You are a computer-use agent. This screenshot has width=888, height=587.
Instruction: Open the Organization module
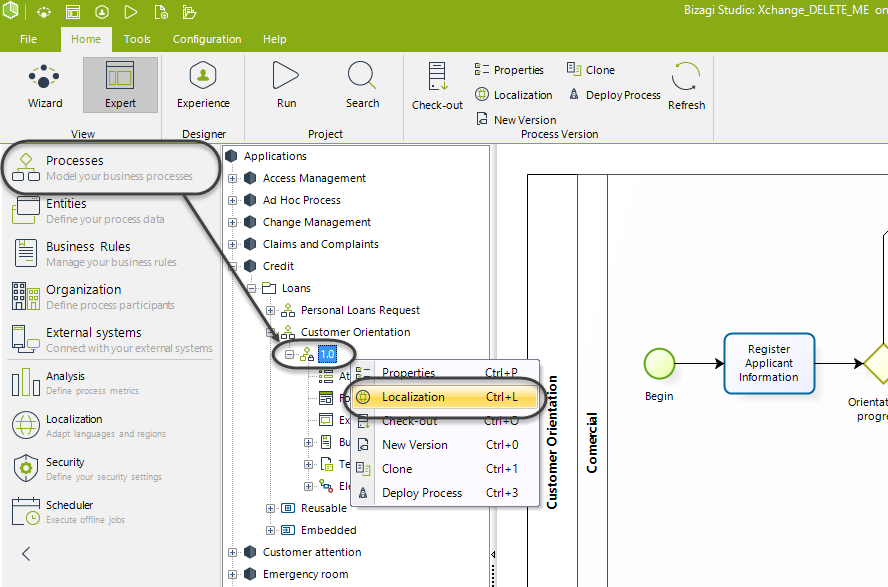click(x=110, y=297)
